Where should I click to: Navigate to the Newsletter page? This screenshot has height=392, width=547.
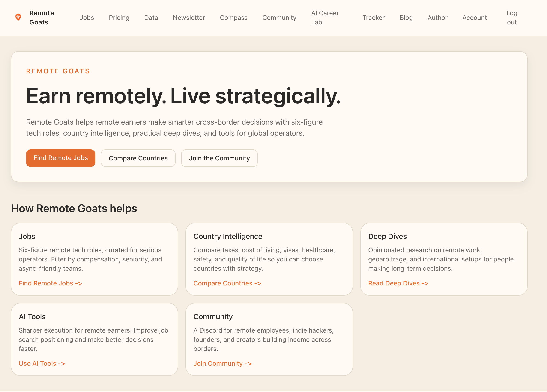point(189,18)
